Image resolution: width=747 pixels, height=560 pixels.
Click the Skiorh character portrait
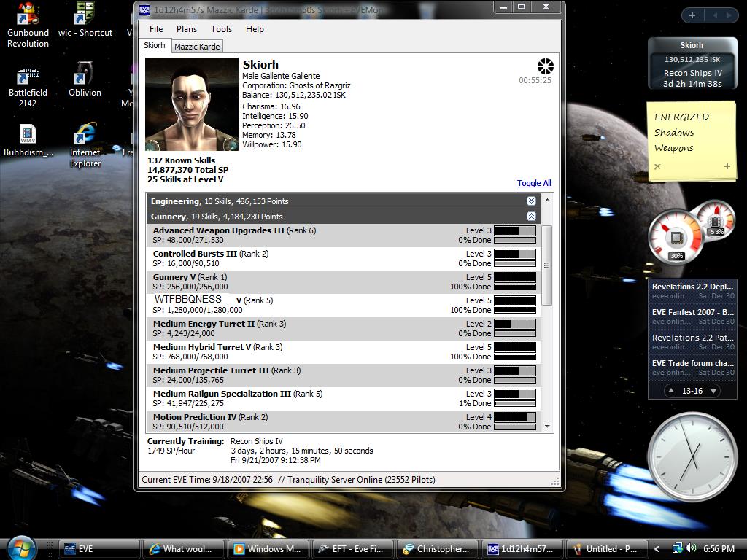[192, 104]
